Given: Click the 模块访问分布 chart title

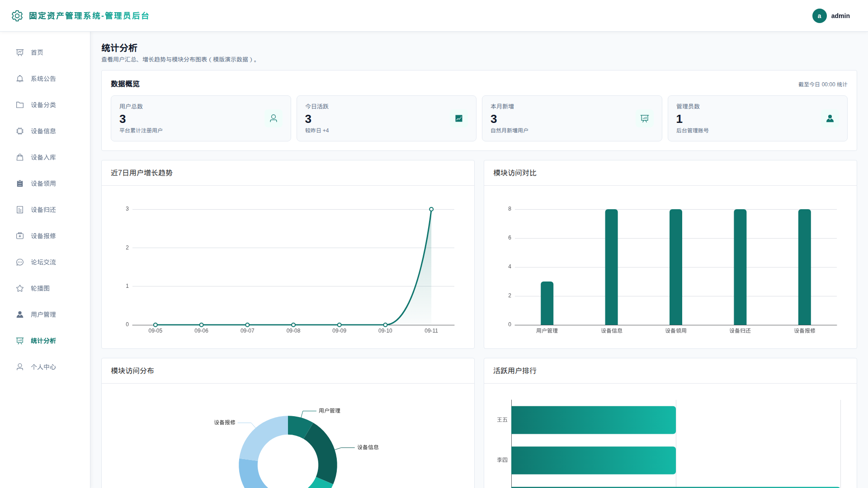Looking at the screenshot, I should click(x=132, y=371).
